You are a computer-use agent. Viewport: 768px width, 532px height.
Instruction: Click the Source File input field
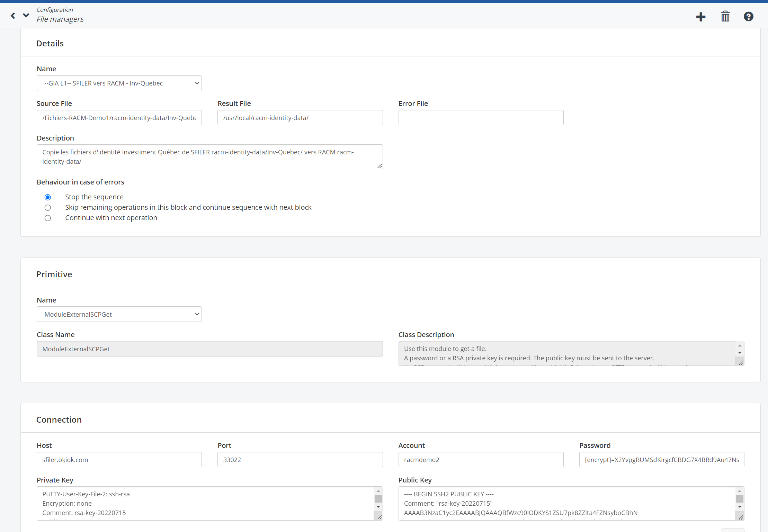(119, 118)
